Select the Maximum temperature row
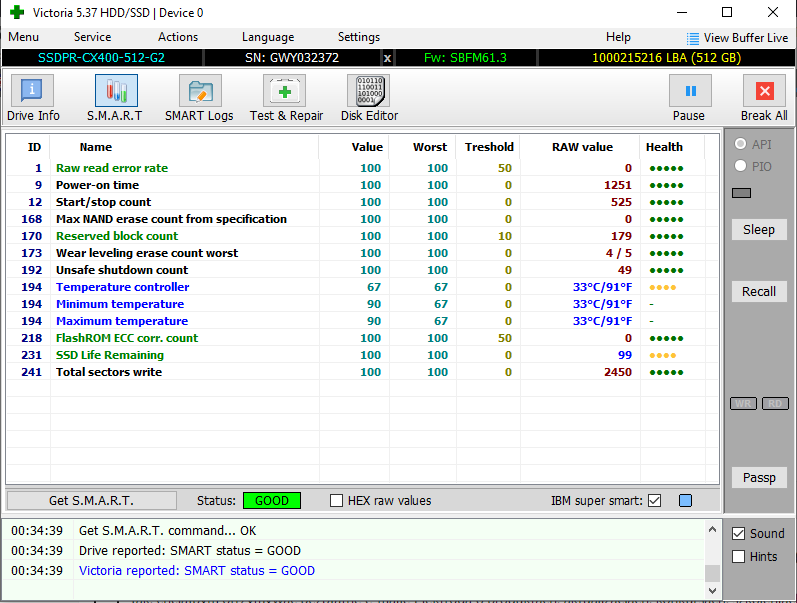This screenshot has width=797, height=603. coord(362,321)
